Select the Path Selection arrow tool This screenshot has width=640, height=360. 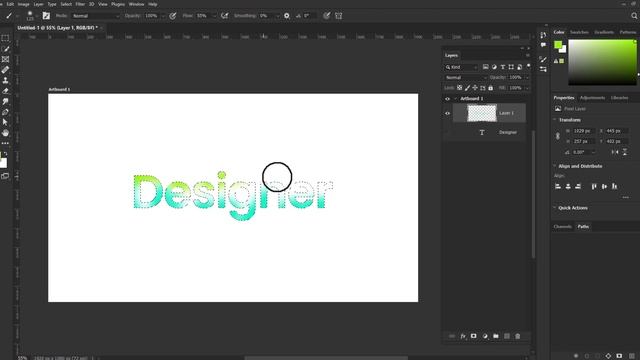coord(5,122)
